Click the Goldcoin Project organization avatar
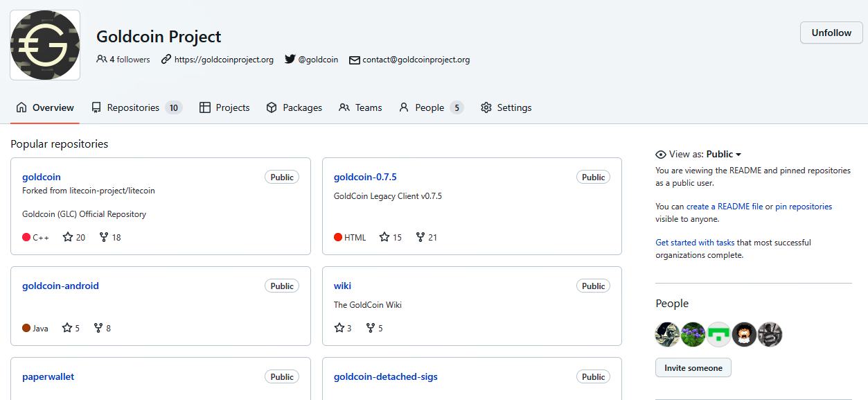 click(45, 45)
